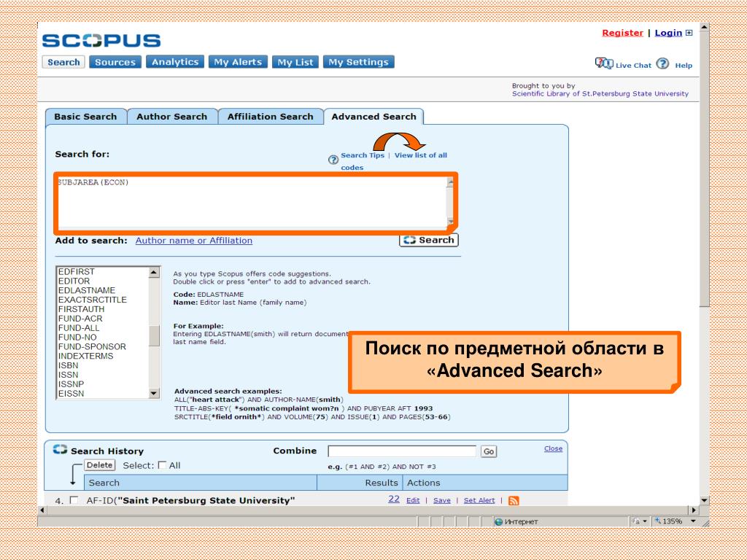Click the plus icon next to Login
The width and height of the screenshot is (747, 560).
click(689, 33)
